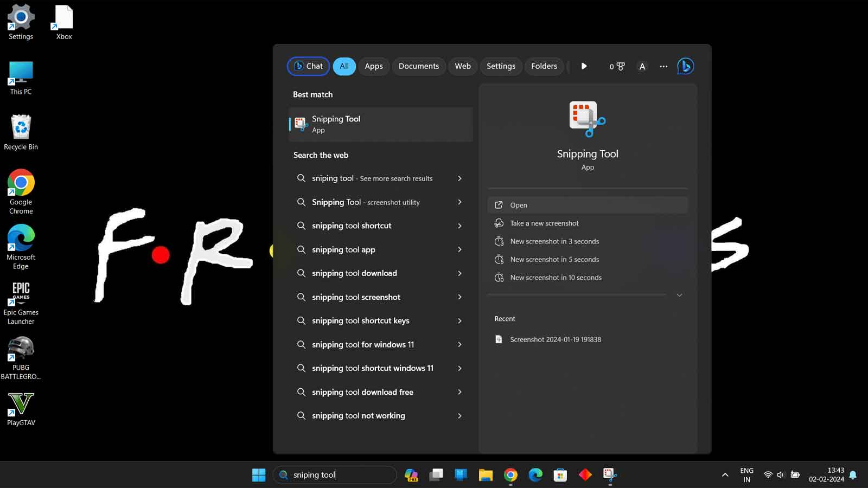Show more filter tabs with play arrow
The height and width of the screenshot is (488, 868).
584,66
